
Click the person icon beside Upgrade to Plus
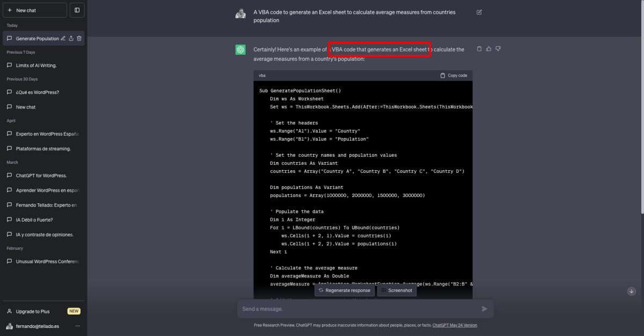9,311
